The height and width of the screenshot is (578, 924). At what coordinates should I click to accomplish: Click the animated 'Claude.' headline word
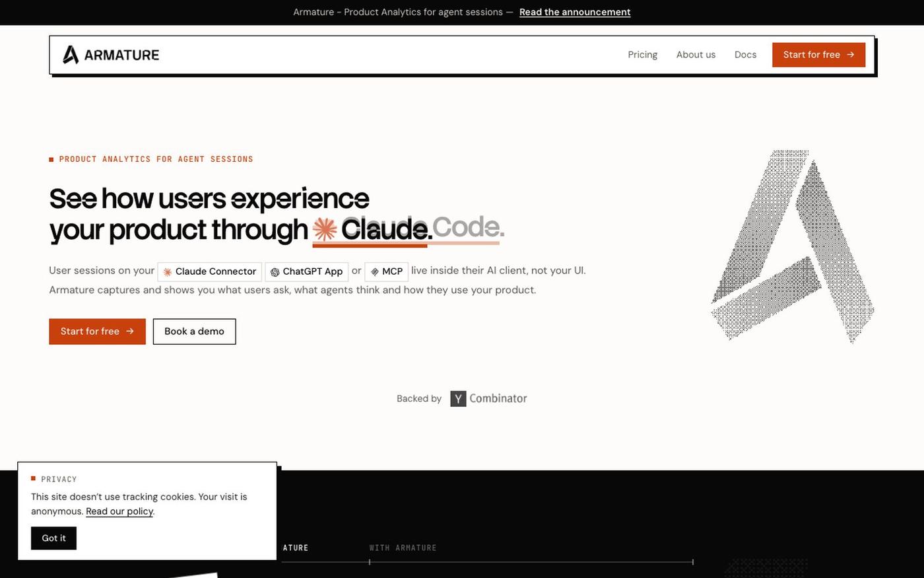point(387,229)
